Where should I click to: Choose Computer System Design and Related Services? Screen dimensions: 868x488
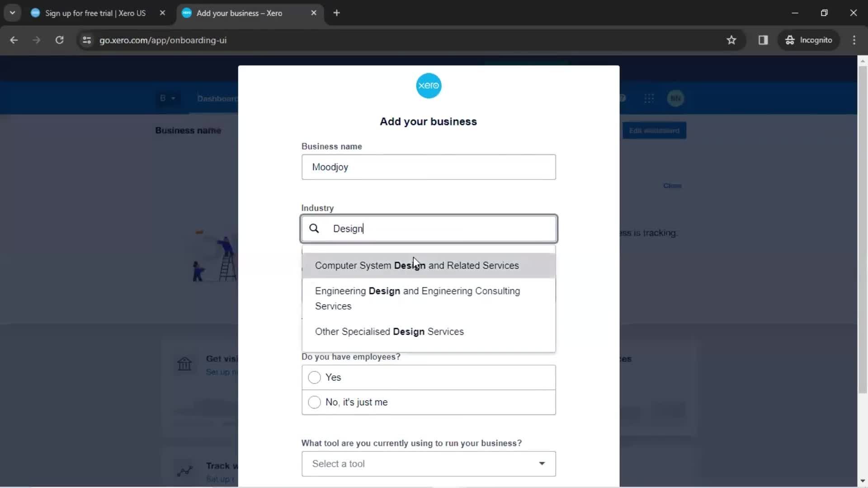tap(428, 266)
